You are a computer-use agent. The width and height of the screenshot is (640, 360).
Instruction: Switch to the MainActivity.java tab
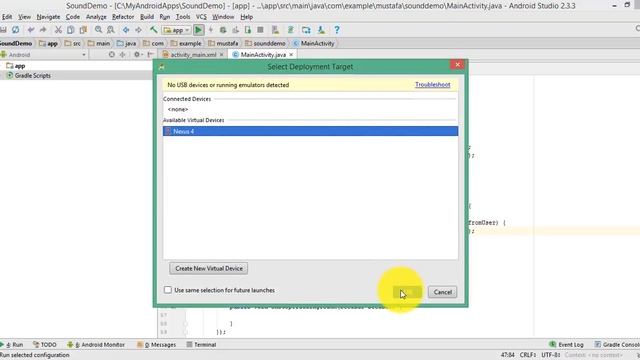click(263, 54)
